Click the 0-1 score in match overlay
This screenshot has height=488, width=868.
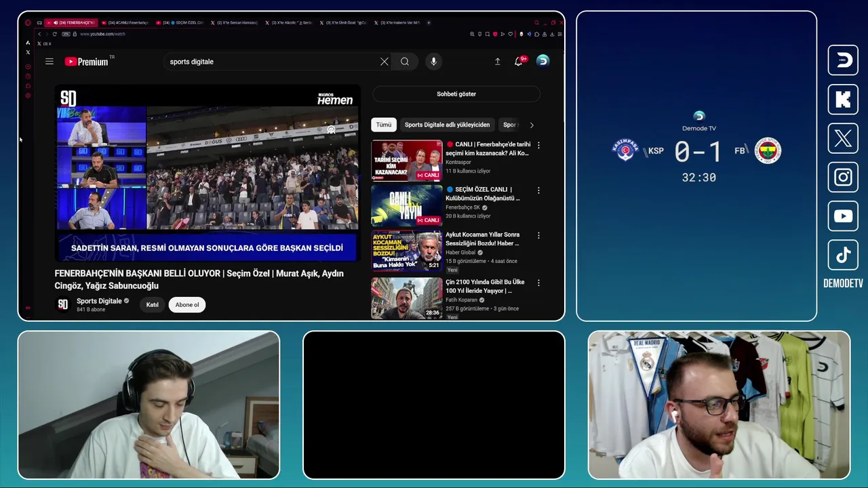tap(698, 152)
